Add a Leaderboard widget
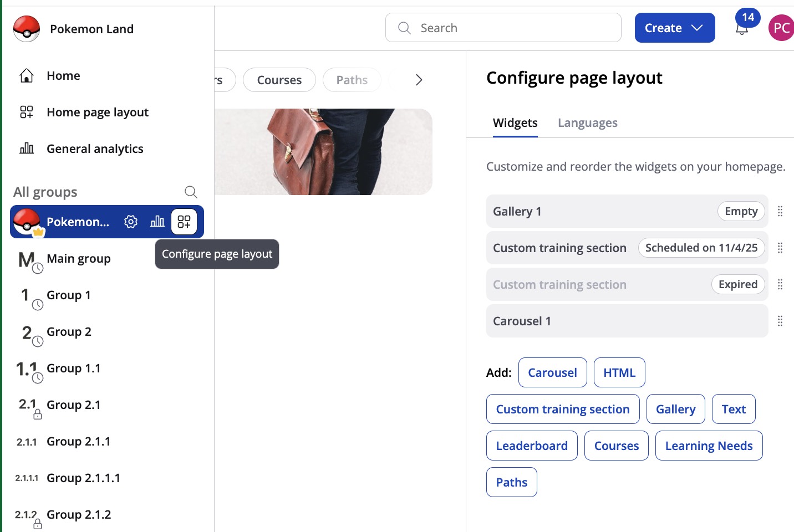Screen dimensions: 794x532 pyautogui.click(x=532, y=446)
